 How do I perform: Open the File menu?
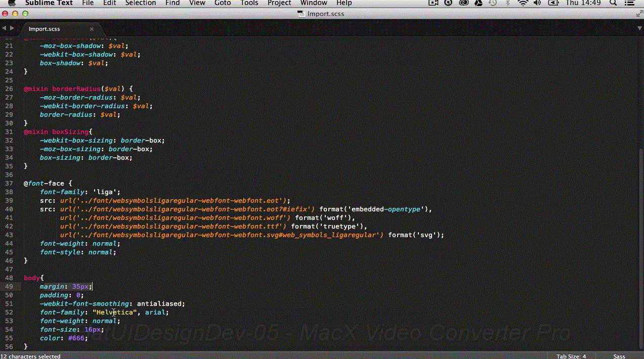88,3
